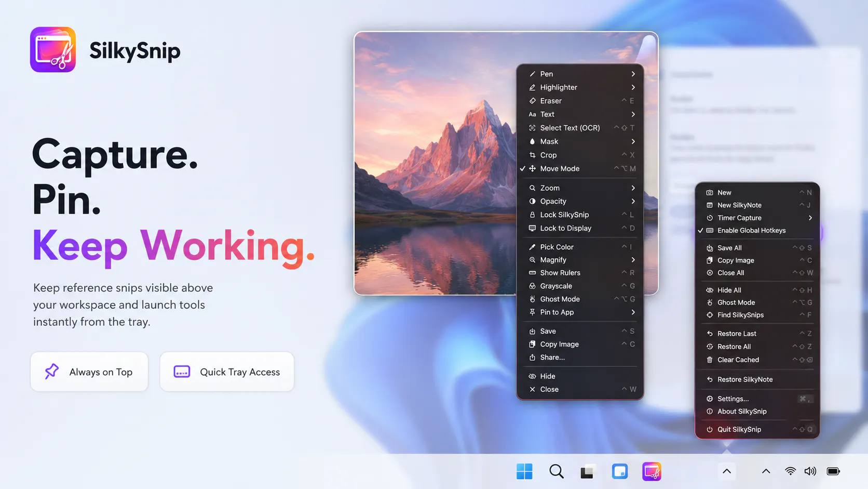Open taskbar Search
Viewport: 868px width, 489px height.
click(556, 471)
